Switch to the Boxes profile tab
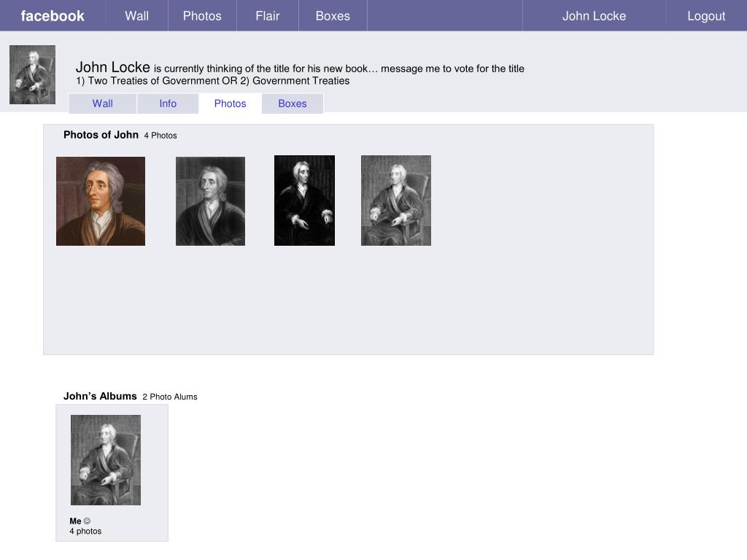The image size is (747, 560). point(293,104)
